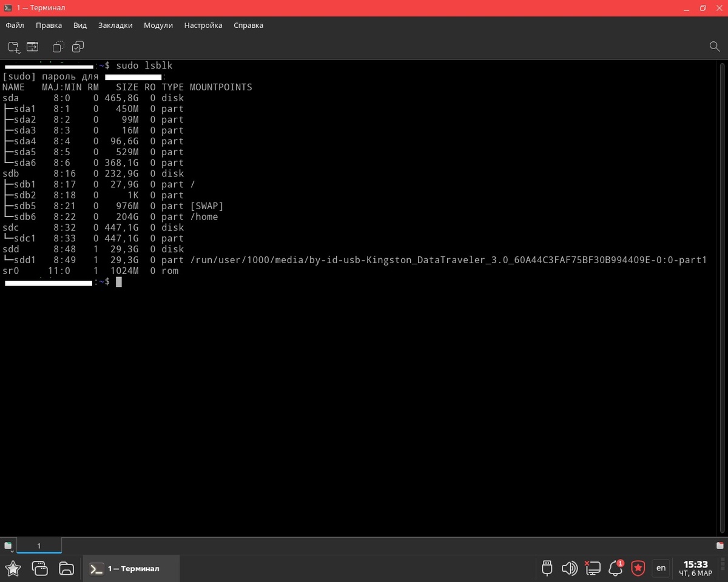Click the new tab icon in the toolbar
This screenshot has width=728, height=582.
(x=13, y=47)
